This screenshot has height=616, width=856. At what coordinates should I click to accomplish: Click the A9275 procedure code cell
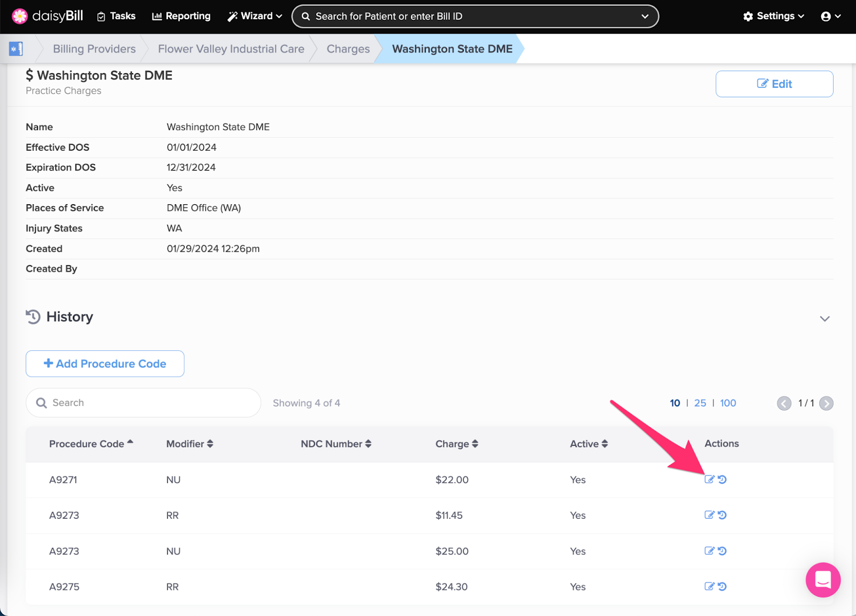64,587
